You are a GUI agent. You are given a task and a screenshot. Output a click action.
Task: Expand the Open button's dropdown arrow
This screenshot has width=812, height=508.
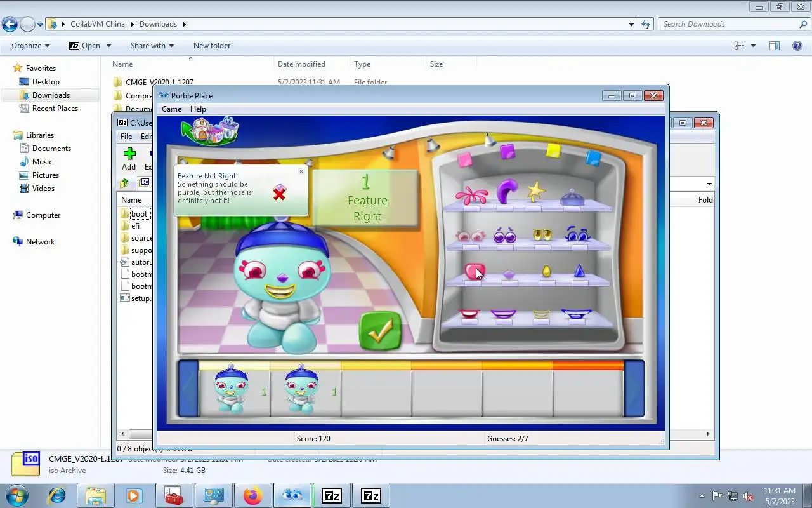[108, 46]
